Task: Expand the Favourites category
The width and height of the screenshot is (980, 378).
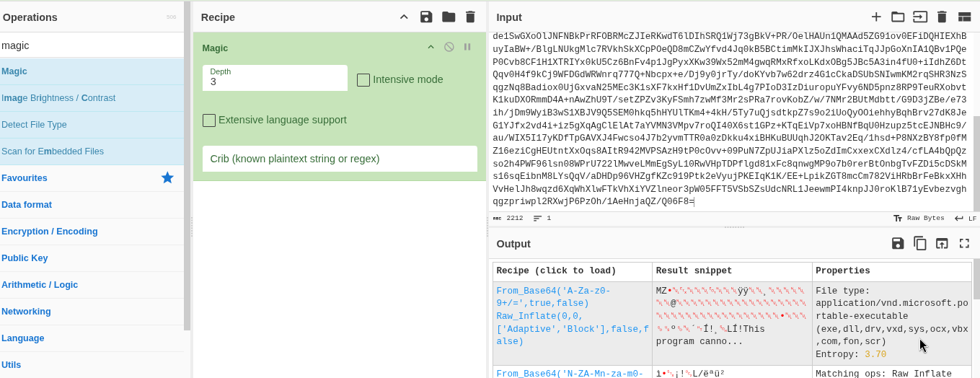Action: (x=92, y=178)
